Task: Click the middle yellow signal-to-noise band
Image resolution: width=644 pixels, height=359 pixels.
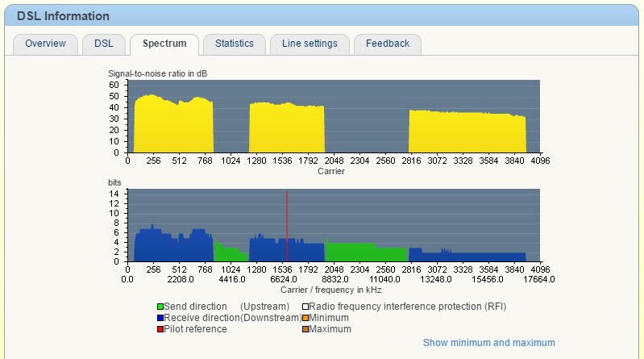Action: coord(286,129)
